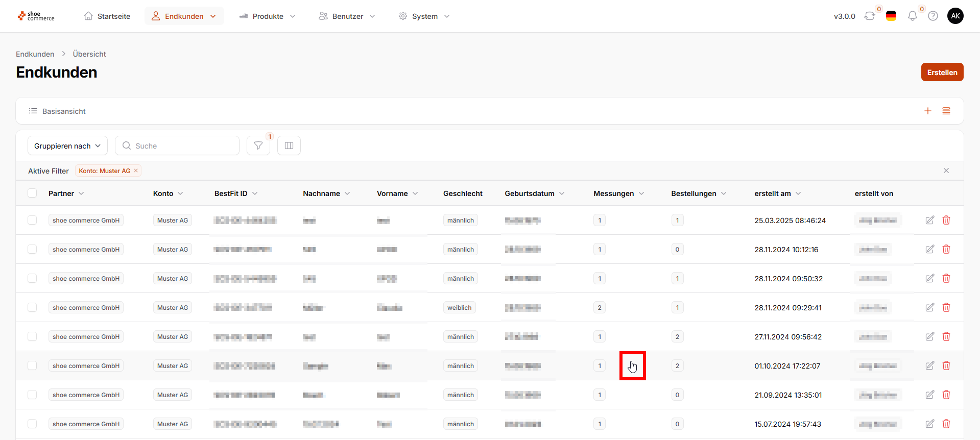The width and height of the screenshot is (980, 440).
Task: Delete the customer created 01.10.2024 17:22:07
Action: [946, 365]
